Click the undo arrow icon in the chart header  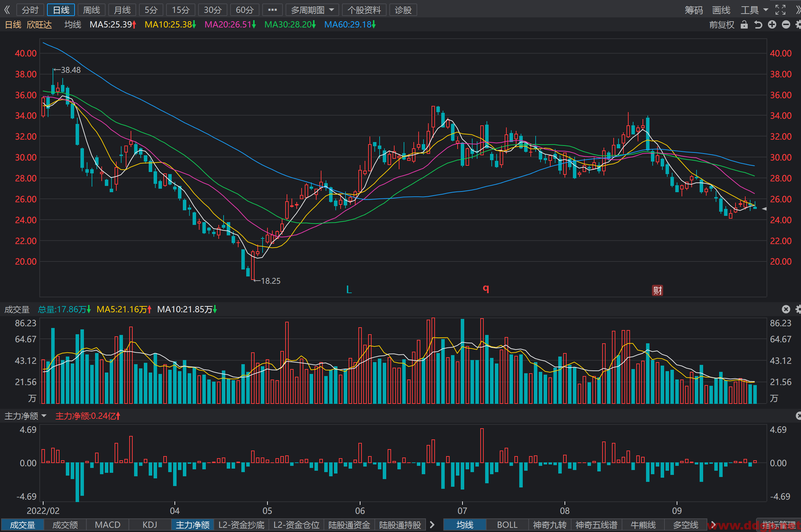(758, 25)
